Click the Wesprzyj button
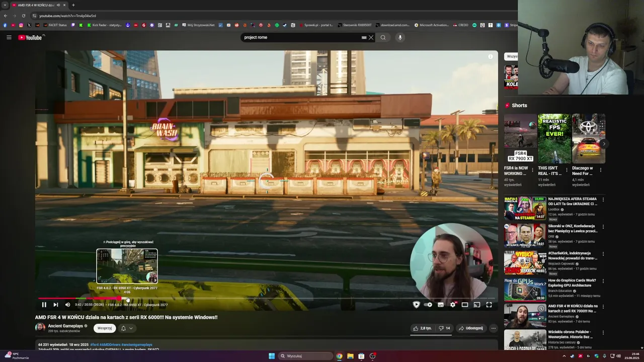 pyautogui.click(x=105, y=328)
